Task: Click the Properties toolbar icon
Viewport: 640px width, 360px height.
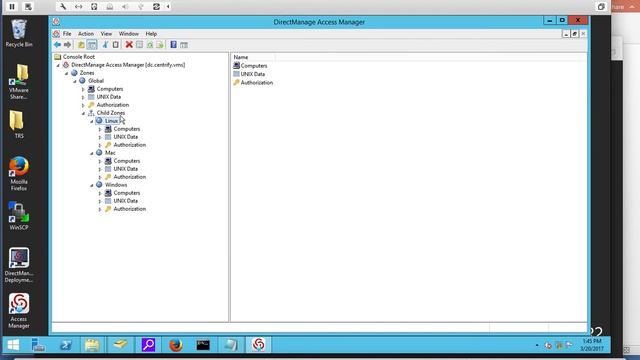Action: [140, 45]
